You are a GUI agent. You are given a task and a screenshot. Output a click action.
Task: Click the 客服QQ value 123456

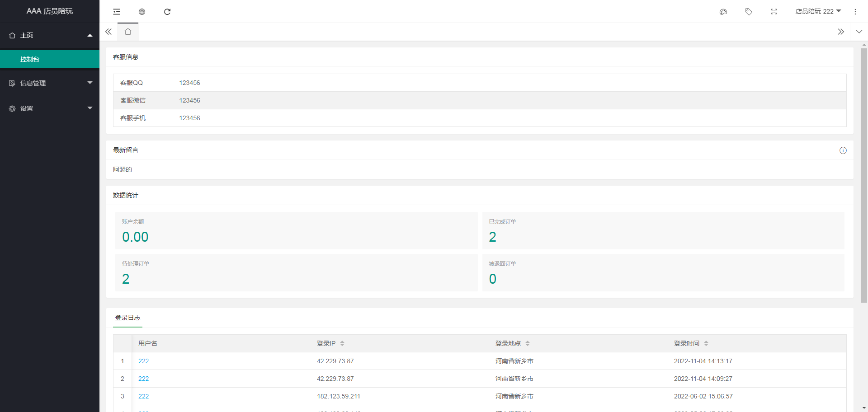(x=189, y=83)
